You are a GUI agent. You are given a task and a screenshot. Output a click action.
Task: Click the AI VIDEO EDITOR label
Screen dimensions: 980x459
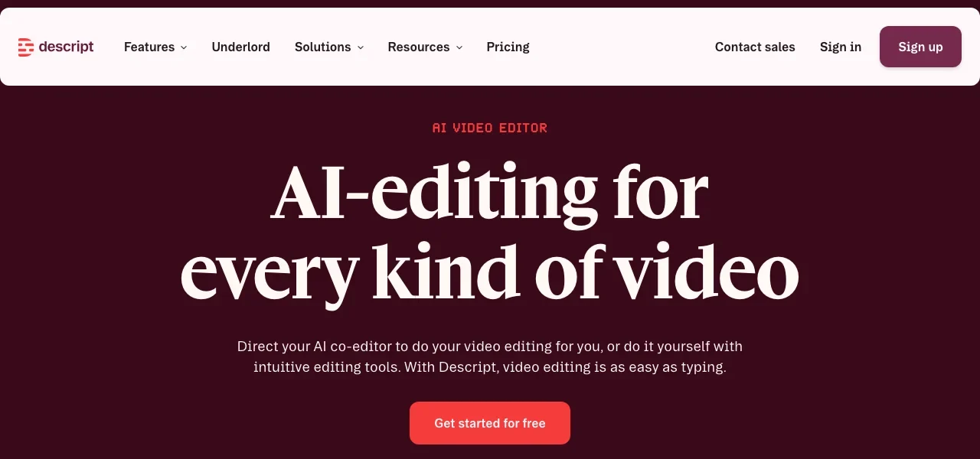(490, 128)
